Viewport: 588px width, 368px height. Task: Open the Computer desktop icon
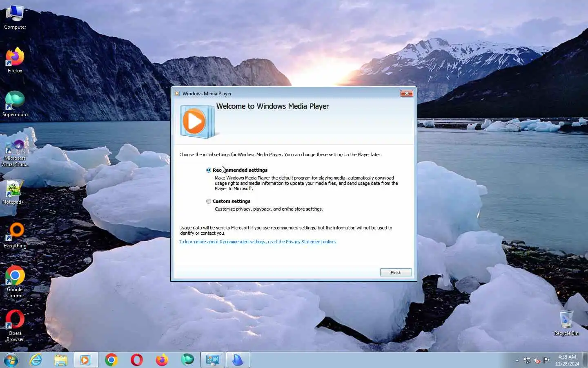(15, 17)
